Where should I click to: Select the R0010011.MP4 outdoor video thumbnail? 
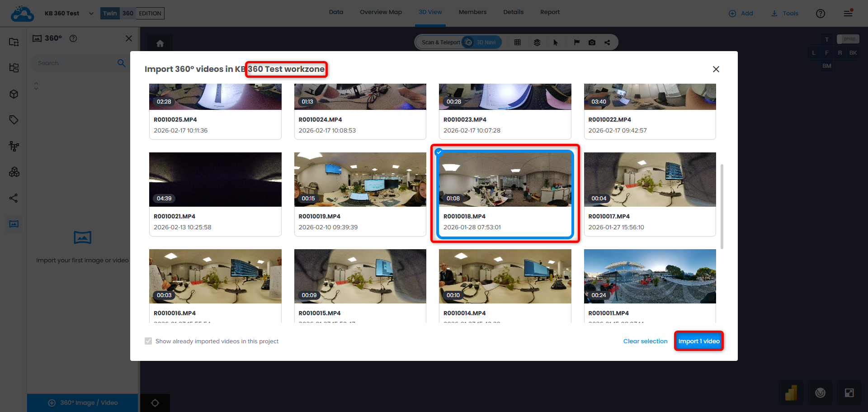coord(650,276)
